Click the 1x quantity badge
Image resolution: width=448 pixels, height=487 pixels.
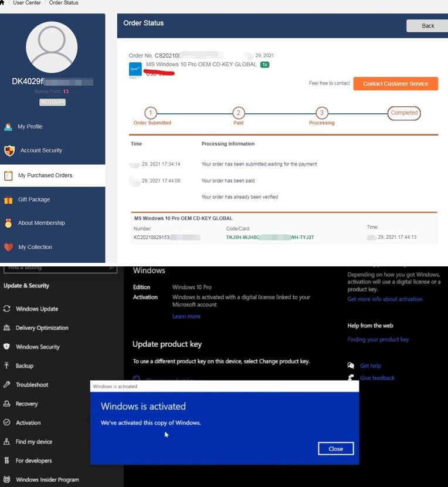pyautogui.click(x=264, y=65)
